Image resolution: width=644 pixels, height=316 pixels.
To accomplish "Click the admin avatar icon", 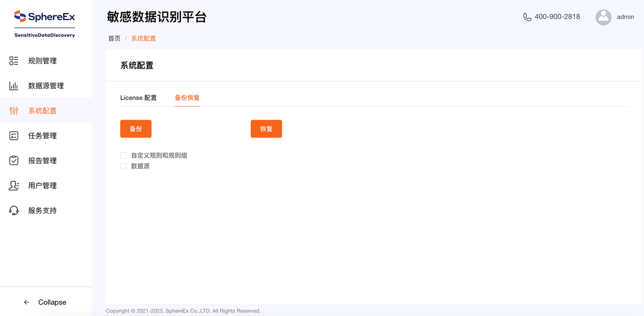I will (x=603, y=17).
